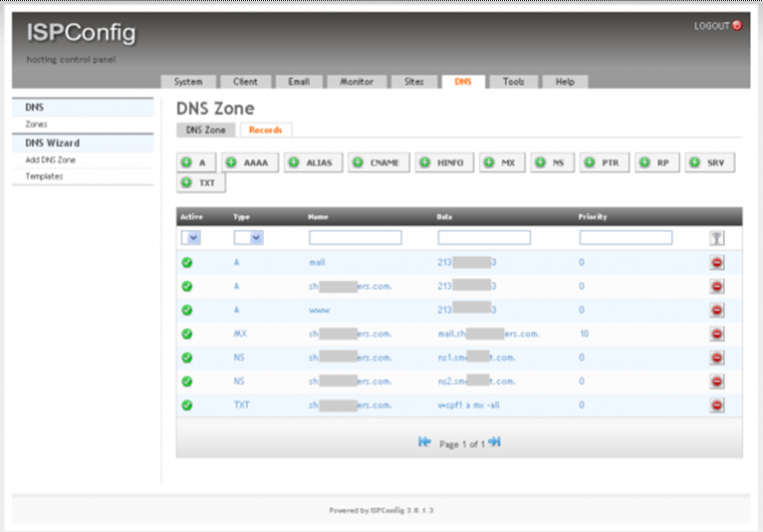Open the Client tab
Screen dimensions: 763x532
[x=245, y=82]
